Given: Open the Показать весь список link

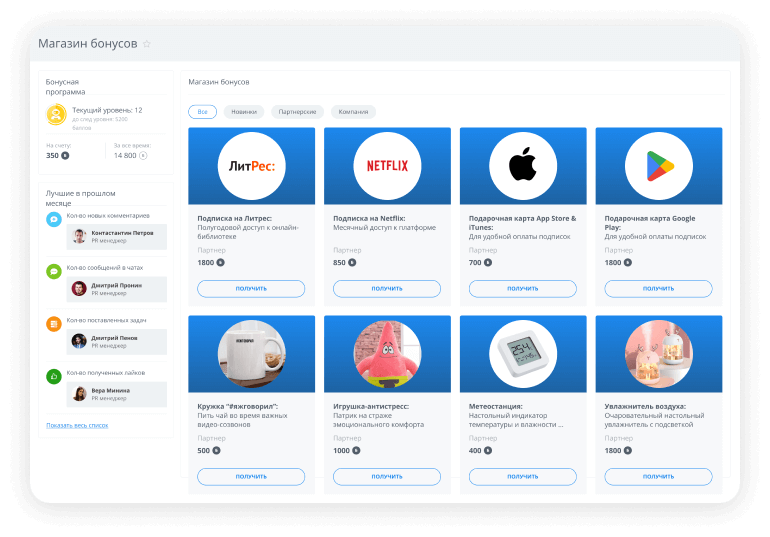Looking at the screenshot, I should [x=77, y=426].
